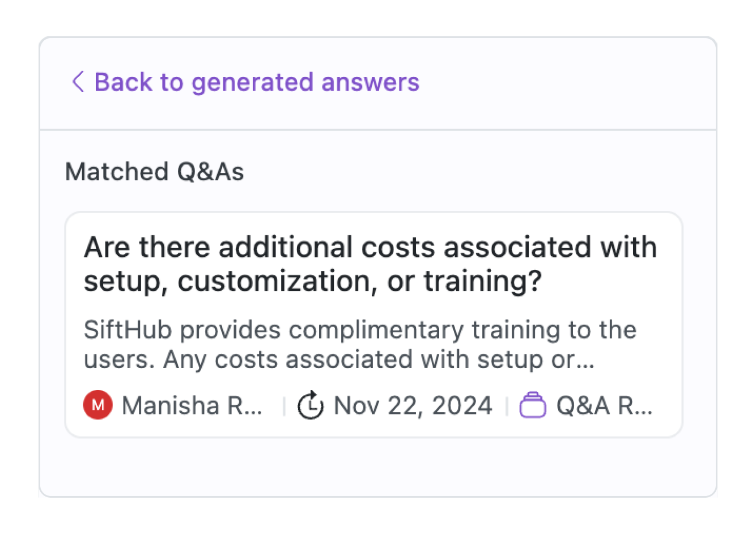Viewport: 756px width, 534px height.
Task: Open the matched Q&A card on additional costs
Action: click(x=373, y=324)
